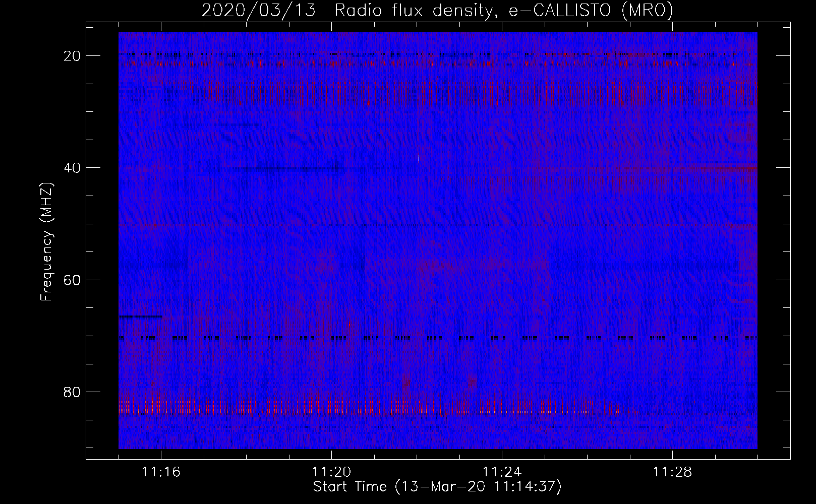Click the short black line at 67 MHz near 11:15

pos(141,317)
